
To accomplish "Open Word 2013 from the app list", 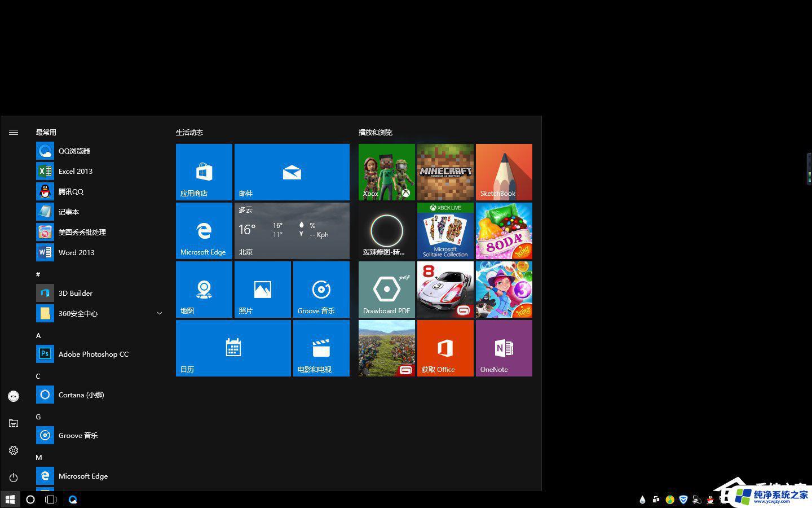I will tap(99, 252).
